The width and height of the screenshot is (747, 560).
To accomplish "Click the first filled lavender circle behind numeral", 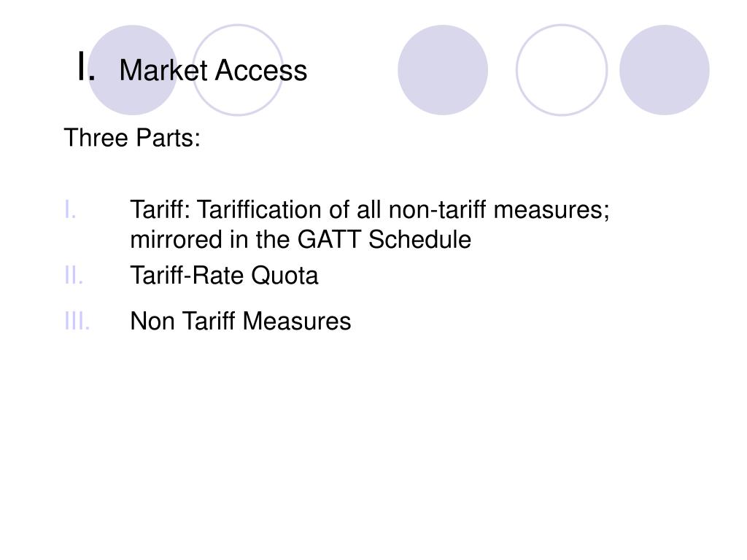I will (133, 70).
